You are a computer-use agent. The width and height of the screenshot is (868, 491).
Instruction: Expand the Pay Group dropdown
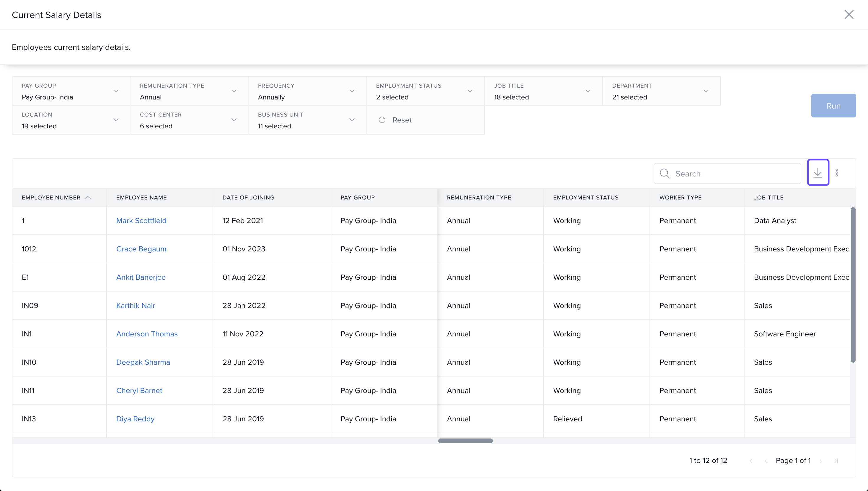pyautogui.click(x=116, y=91)
